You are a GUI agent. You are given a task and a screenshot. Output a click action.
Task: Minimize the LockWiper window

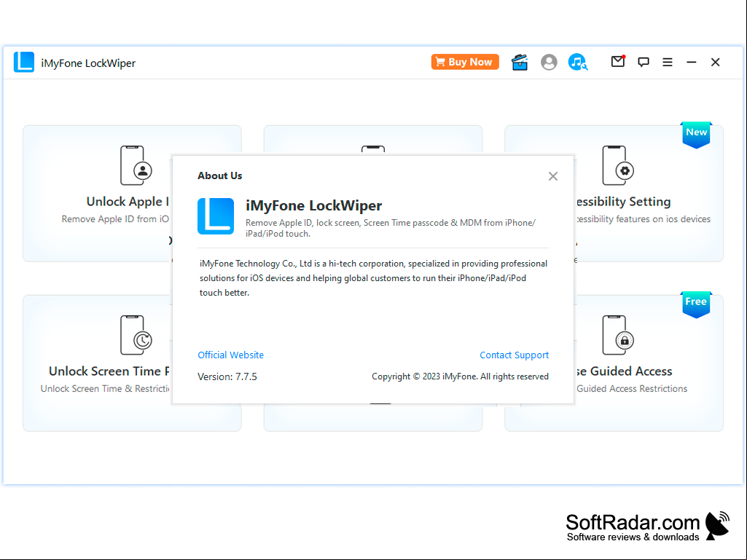point(692,62)
